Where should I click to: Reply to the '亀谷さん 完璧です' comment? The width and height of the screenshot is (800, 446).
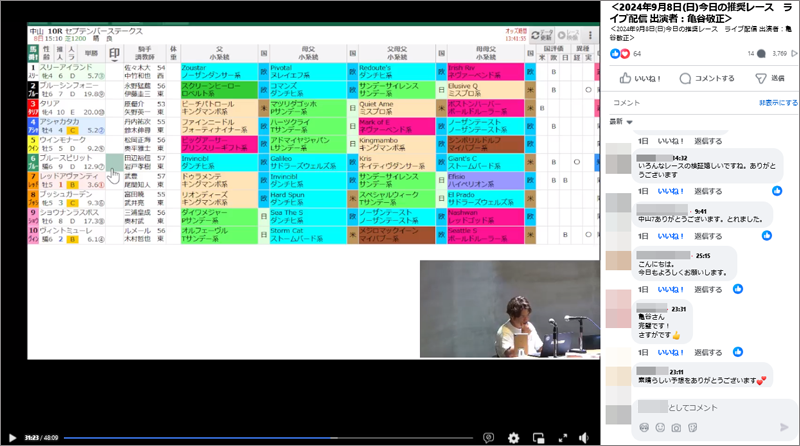tap(708, 352)
